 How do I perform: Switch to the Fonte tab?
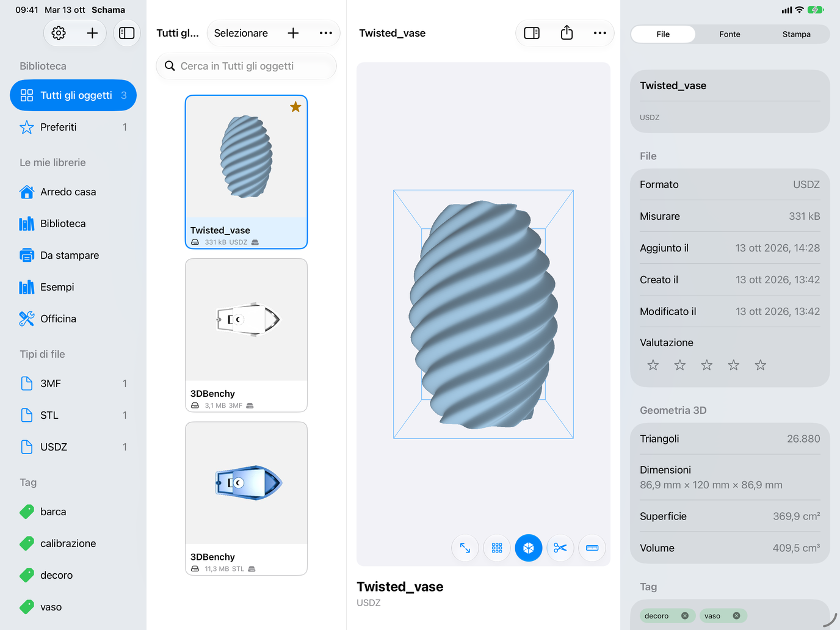coord(730,34)
